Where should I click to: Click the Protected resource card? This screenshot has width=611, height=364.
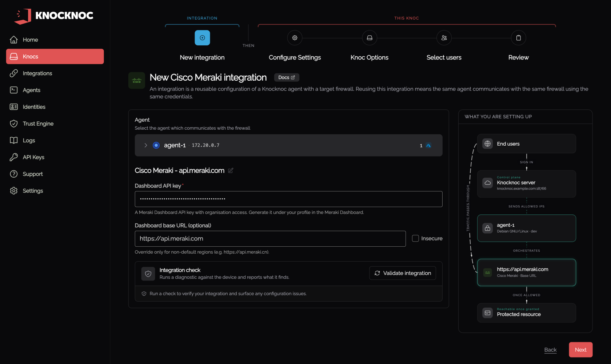pyautogui.click(x=527, y=313)
